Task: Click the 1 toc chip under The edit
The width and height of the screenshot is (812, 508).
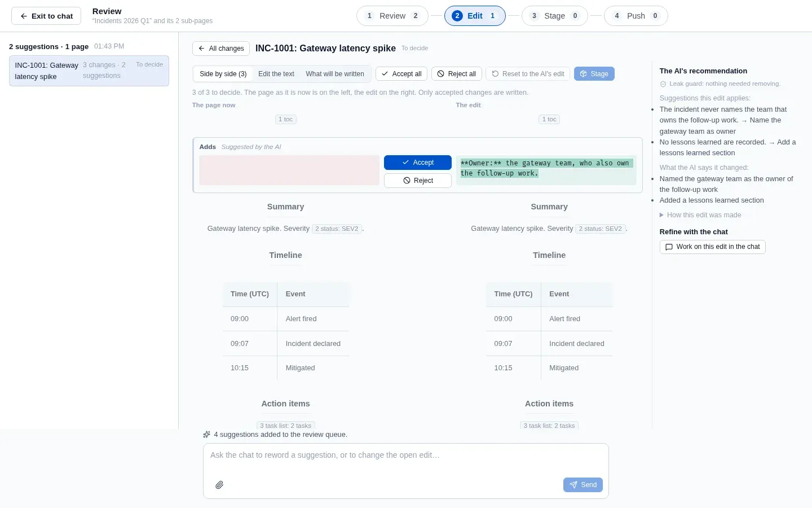Action: pyautogui.click(x=549, y=119)
